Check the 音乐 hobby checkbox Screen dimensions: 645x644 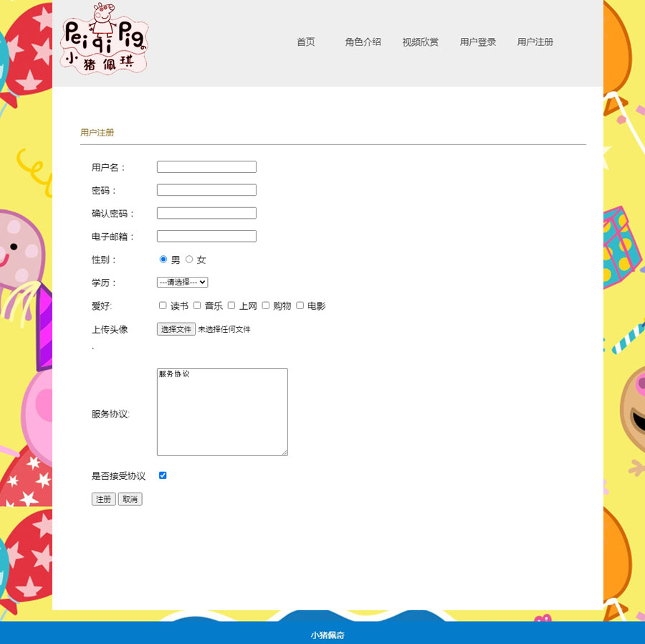(197, 306)
